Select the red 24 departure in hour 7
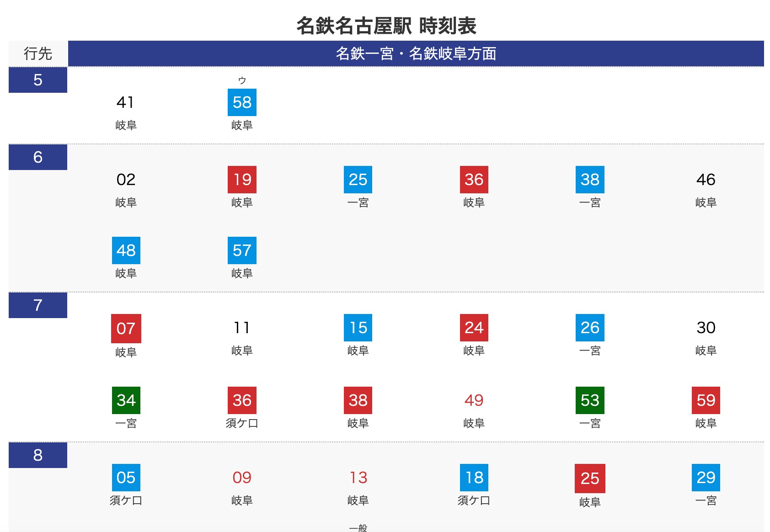 point(474,328)
